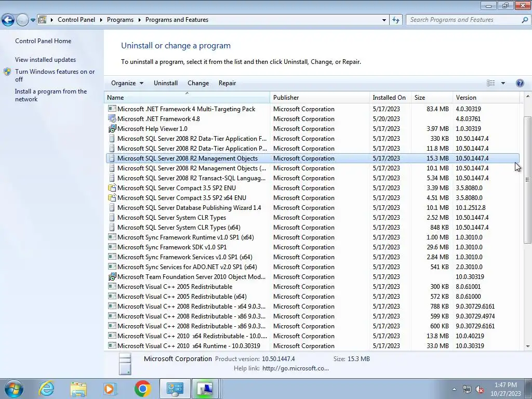Launch Google Chrome from taskbar
Viewport: 532px width, 399px height.
(142, 389)
